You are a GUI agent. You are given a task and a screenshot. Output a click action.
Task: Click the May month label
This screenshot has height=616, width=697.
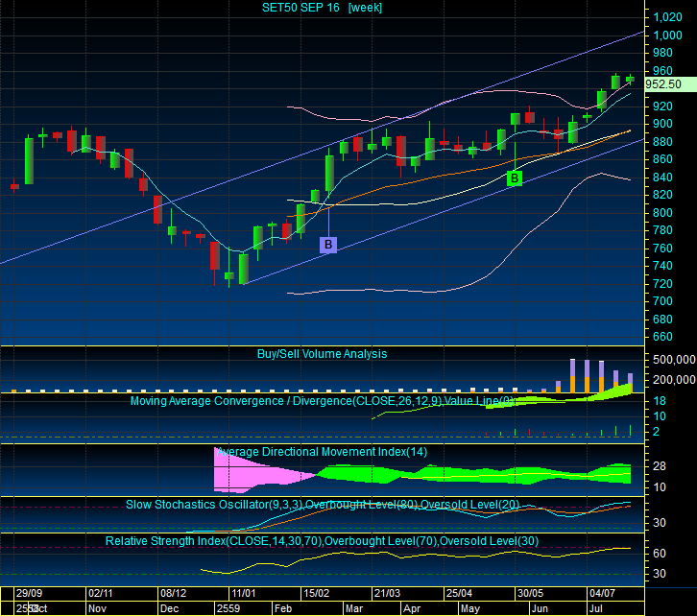(470, 608)
